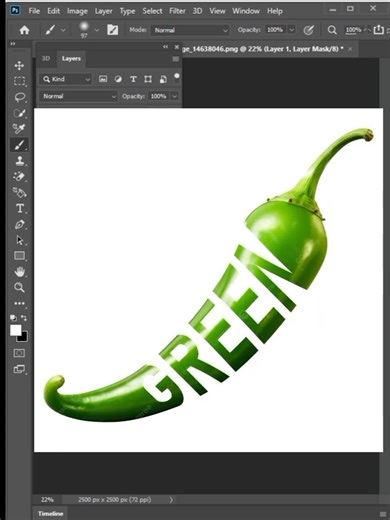Toggle filter for pixel layers
This screenshot has width=390, height=520.
point(103,79)
